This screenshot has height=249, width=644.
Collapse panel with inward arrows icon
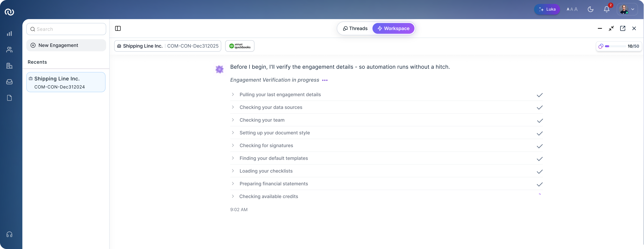point(611,28)
